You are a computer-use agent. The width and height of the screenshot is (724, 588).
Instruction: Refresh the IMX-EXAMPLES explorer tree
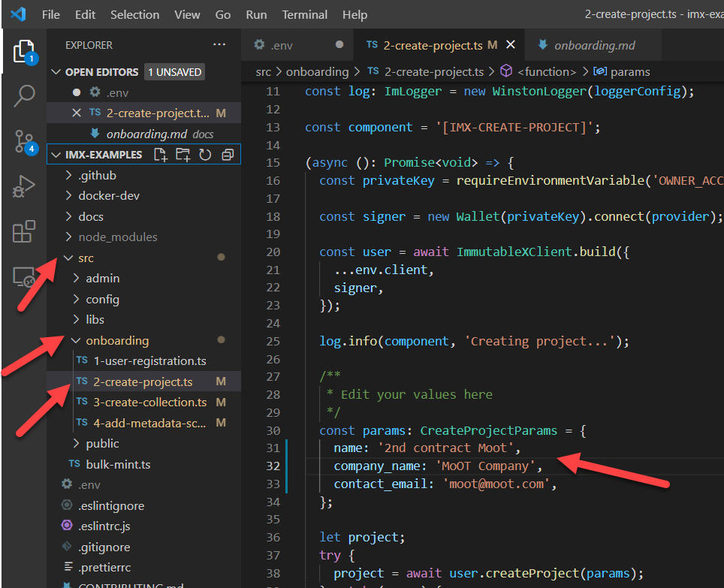click(205, 155)
